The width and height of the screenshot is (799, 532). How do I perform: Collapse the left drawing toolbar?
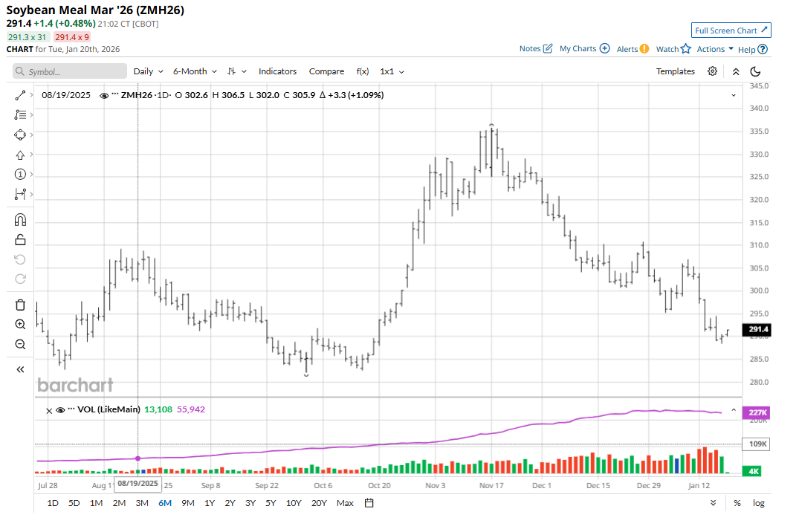pyautogui.click(x=20, y=369)
